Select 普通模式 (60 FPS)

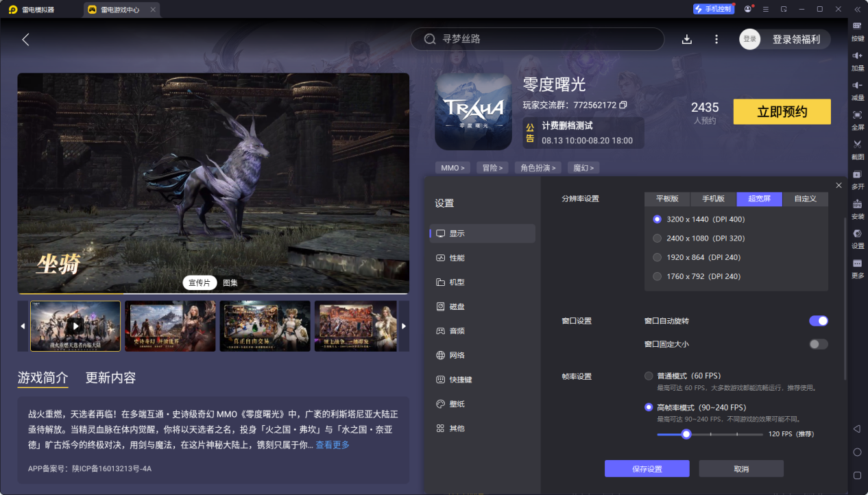[x=649, y=376]
